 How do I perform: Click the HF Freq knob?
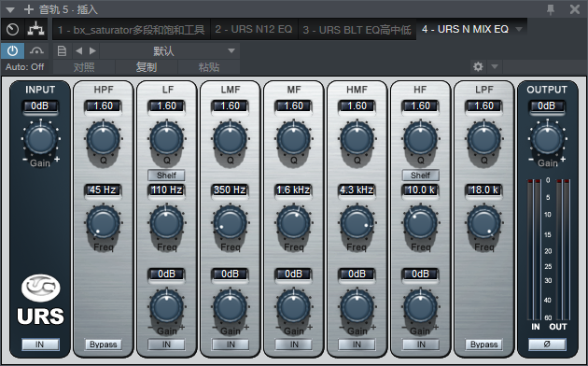pos(420,223)
